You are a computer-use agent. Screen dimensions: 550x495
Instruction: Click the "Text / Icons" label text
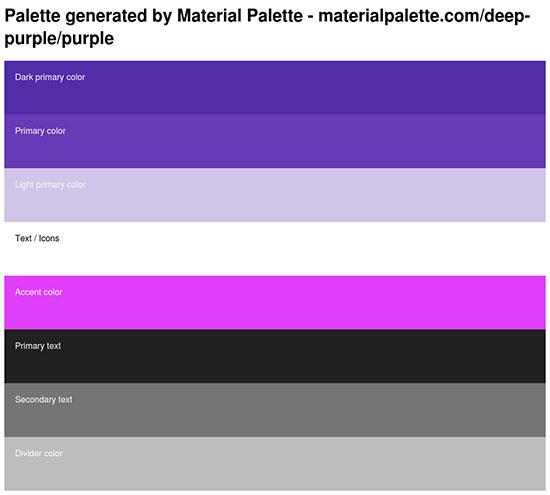click(37, 238)
